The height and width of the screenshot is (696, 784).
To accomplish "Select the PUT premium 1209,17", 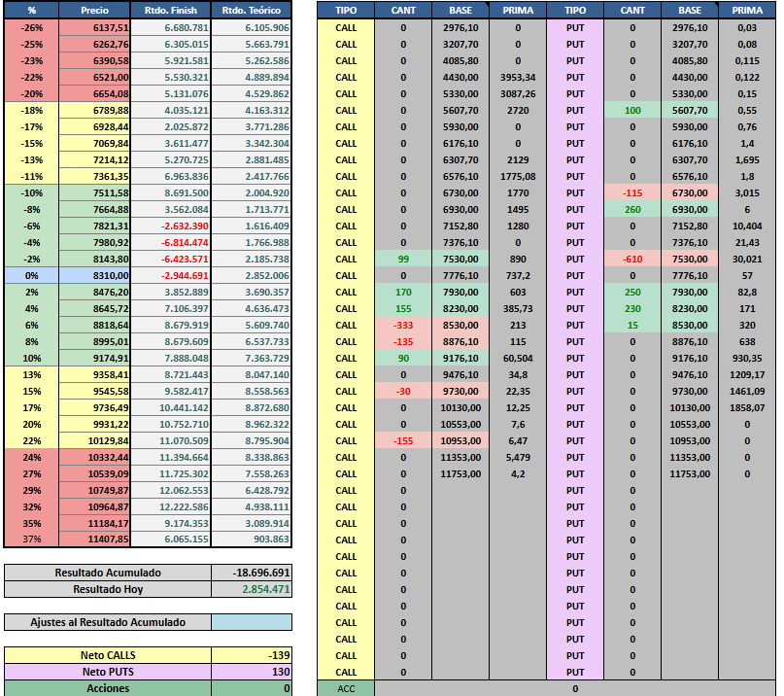I will pos(747,375).
